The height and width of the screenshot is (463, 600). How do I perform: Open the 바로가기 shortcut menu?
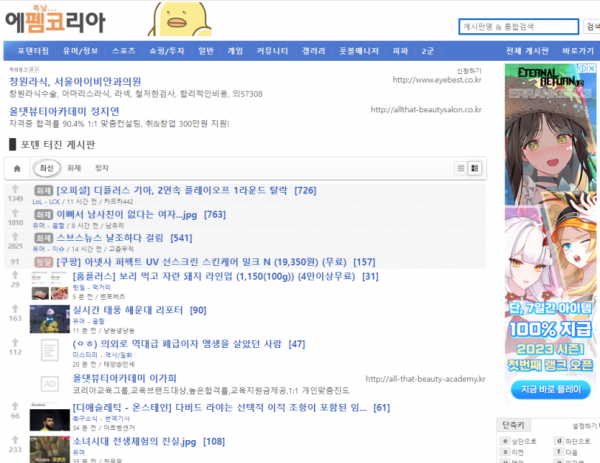pos(576,50)
